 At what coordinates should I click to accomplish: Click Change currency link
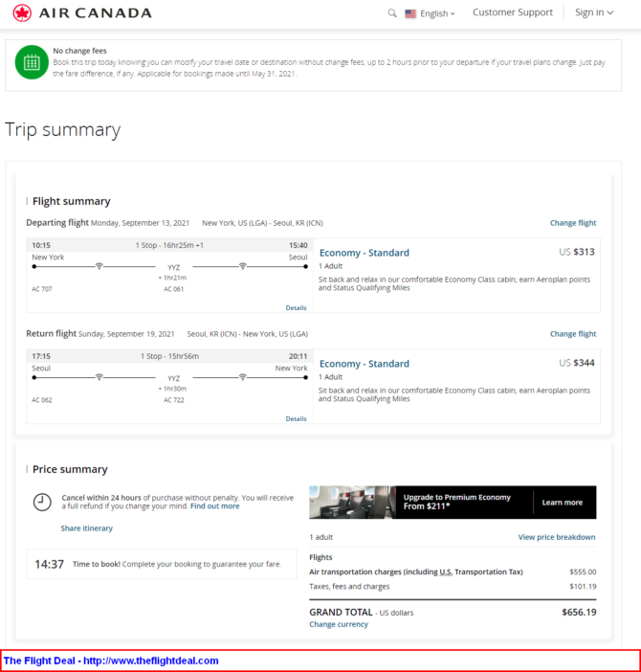tap(339, 624)
